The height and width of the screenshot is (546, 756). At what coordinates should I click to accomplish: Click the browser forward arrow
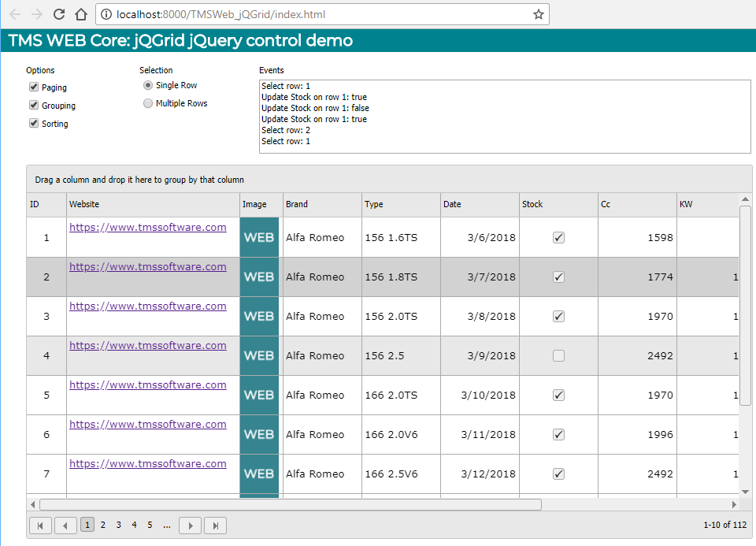[37, 14]
